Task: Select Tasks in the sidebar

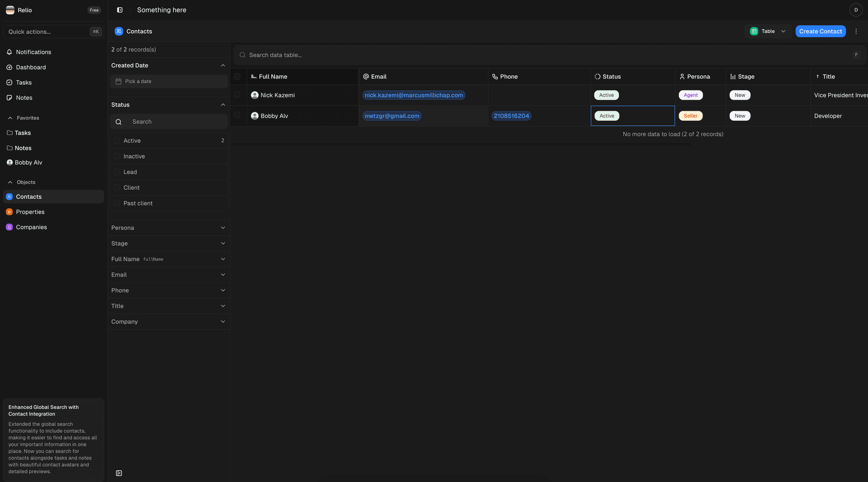Action: tap(24, 83)
